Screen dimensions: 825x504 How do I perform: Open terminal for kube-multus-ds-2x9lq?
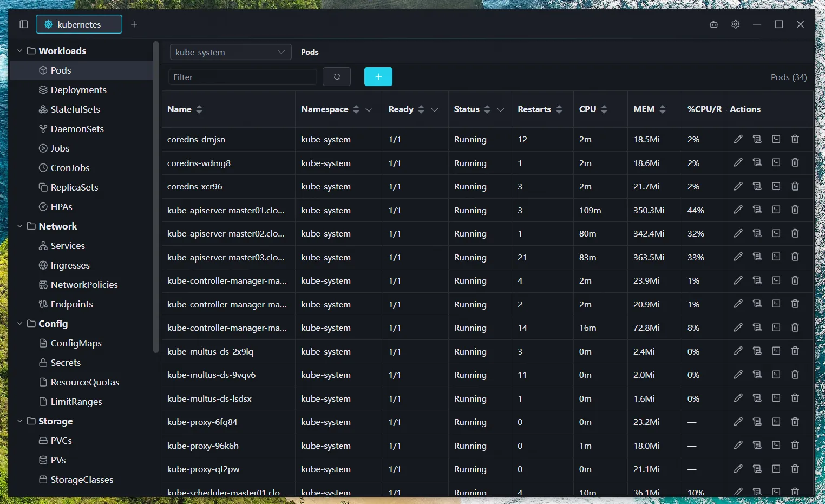pyautogui.click(x=776, y=351)
